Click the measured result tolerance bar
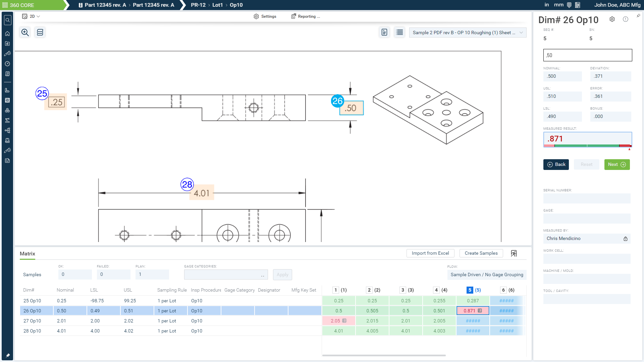The height and width of the screenshot is (362, 644). (x=587, y=145)
